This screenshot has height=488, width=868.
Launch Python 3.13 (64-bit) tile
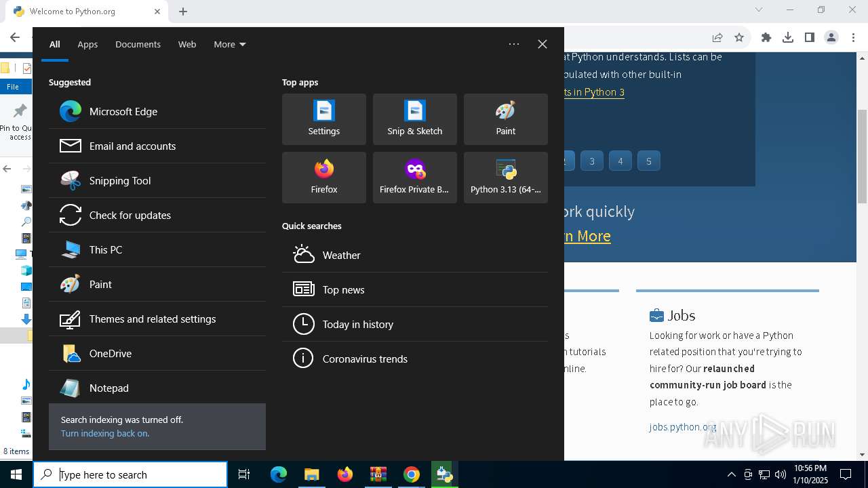pyautogui.click(x=506, y=178)
